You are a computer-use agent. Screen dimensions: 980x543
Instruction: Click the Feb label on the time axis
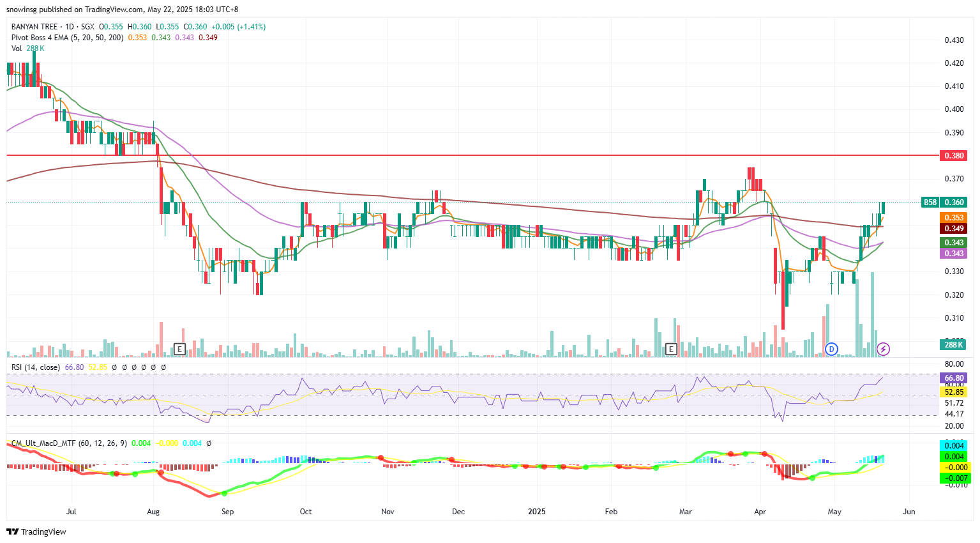click(611, 512)
